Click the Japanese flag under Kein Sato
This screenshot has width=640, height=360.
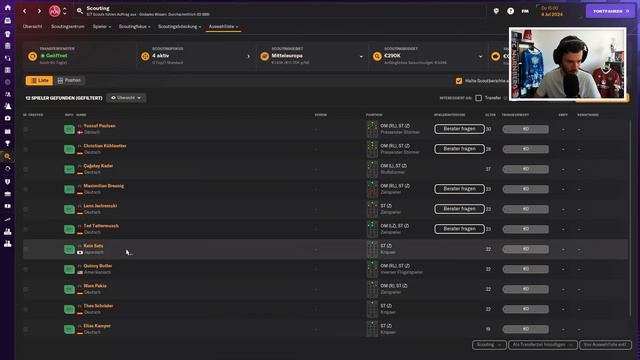(80, 253)
